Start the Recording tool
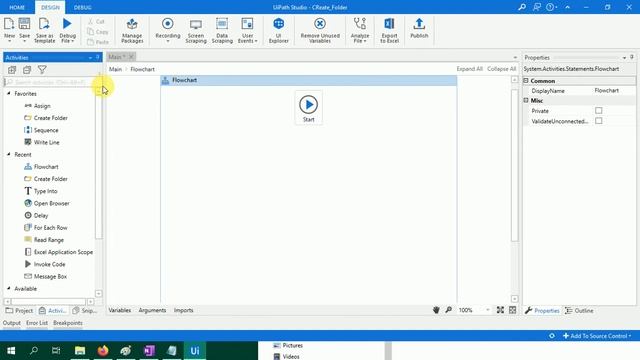The image size is (640, 360). click(167, 30)
